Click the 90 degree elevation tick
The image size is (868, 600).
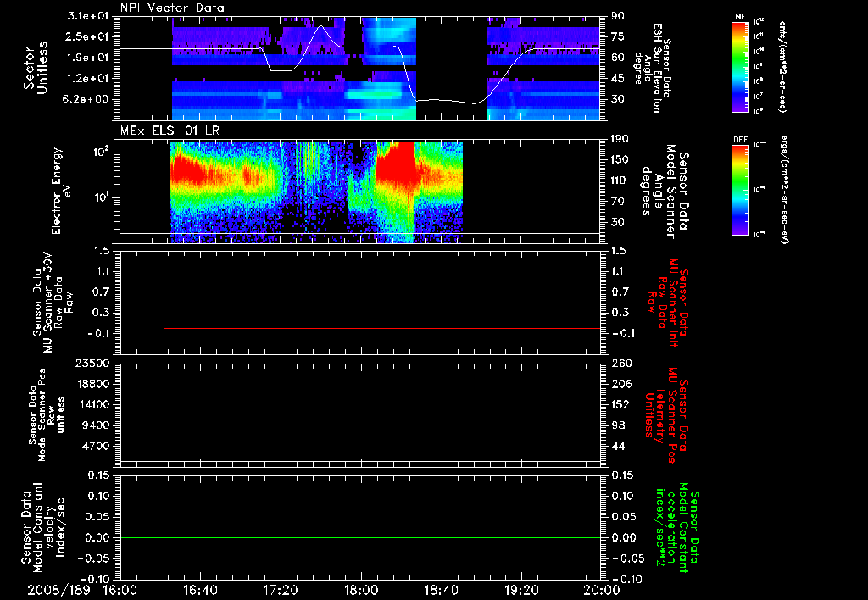(618, 16)
